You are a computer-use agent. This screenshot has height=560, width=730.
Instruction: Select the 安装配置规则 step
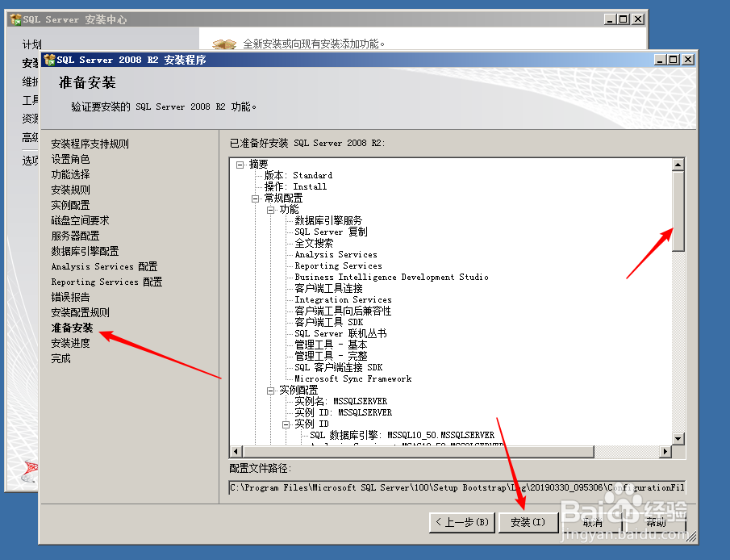tap(80, 313)
